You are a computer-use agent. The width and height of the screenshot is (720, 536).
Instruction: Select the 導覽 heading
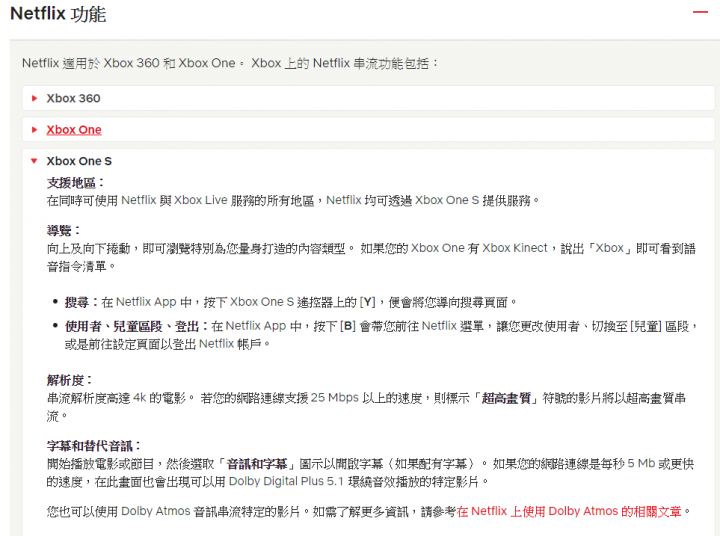point(63,231)
